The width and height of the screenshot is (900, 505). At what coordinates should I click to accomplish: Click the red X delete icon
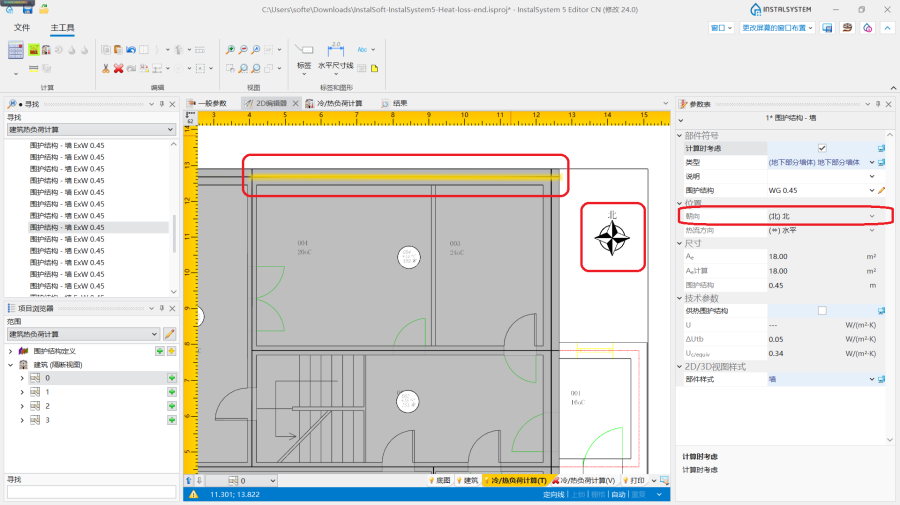(x=118, y=68)
